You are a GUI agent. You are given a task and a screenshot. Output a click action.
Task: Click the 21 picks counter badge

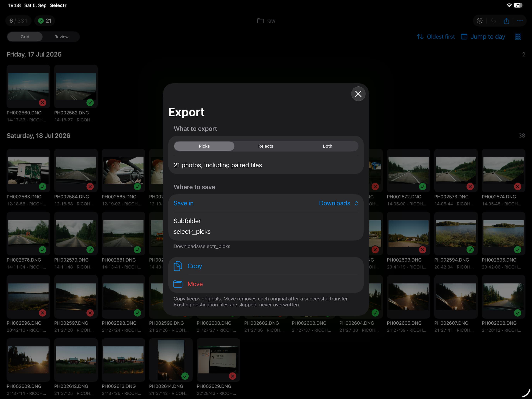45,21
